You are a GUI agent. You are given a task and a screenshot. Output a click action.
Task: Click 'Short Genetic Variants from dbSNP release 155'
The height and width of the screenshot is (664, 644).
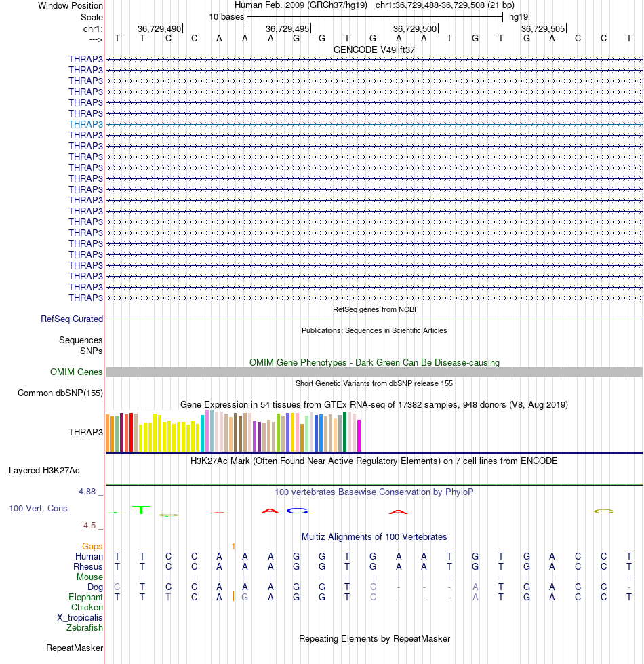[374, 383]
